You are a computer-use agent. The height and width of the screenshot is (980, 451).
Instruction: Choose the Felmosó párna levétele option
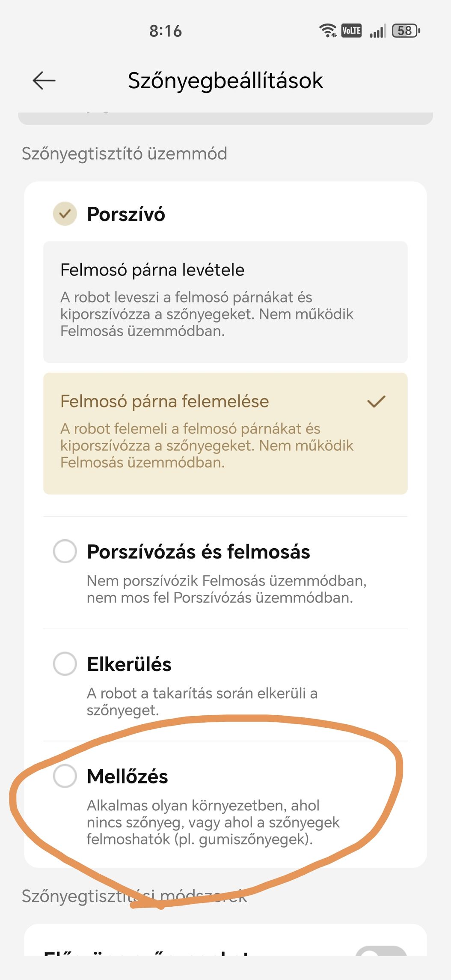click(225, 302)
